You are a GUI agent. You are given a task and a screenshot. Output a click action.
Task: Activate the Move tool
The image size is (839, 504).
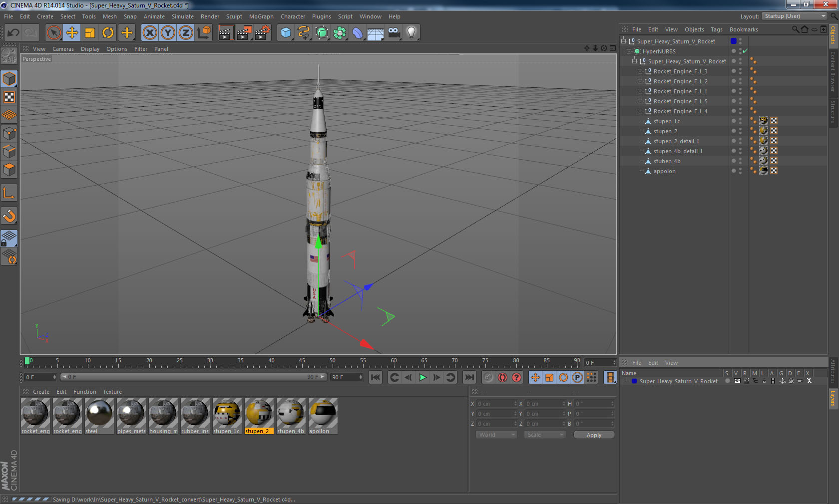click(x=72, y=33)
